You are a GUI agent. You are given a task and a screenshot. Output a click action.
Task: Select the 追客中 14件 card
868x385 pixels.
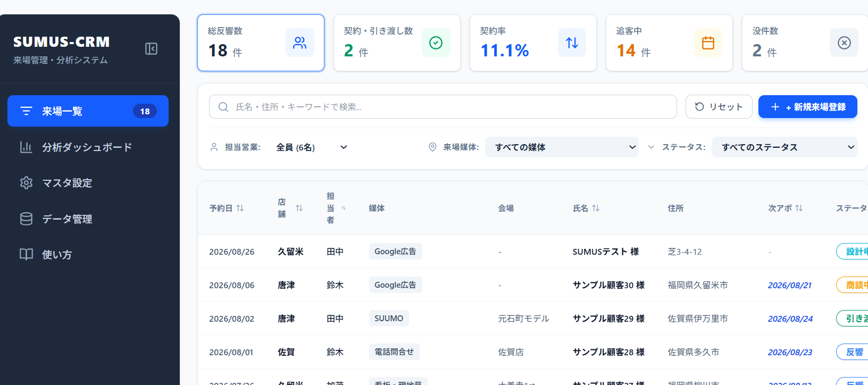pyautogui.click(x=669, y=43)
